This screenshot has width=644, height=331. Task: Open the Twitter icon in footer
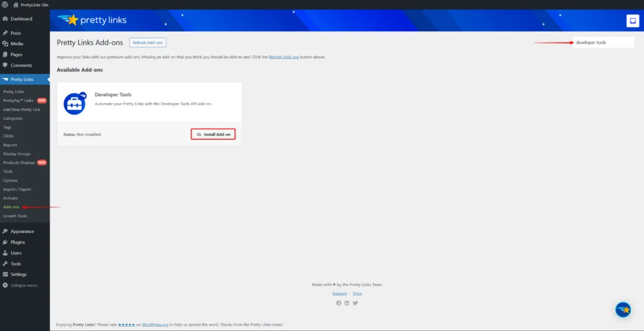[x=355, y=303]
